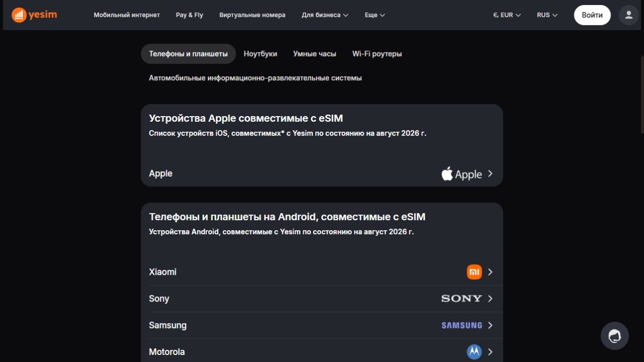
Task: Expand the Samsung row chevron arrow
Action: click(x=490, y=325)
